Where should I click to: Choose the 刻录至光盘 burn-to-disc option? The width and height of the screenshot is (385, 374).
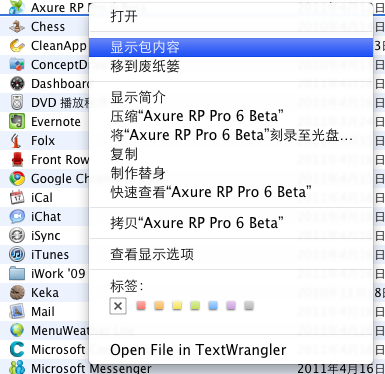pyautogui.click(x=231, y=135)
